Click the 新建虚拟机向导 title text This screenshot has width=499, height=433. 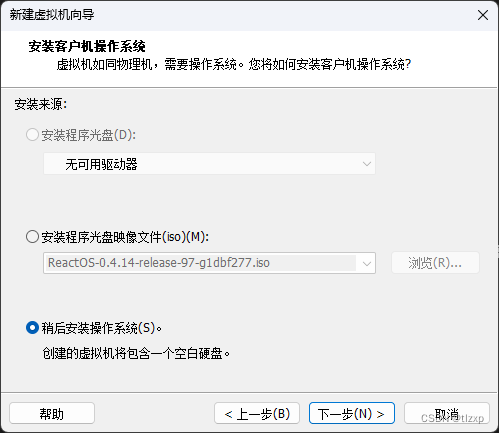coord(52,15)
